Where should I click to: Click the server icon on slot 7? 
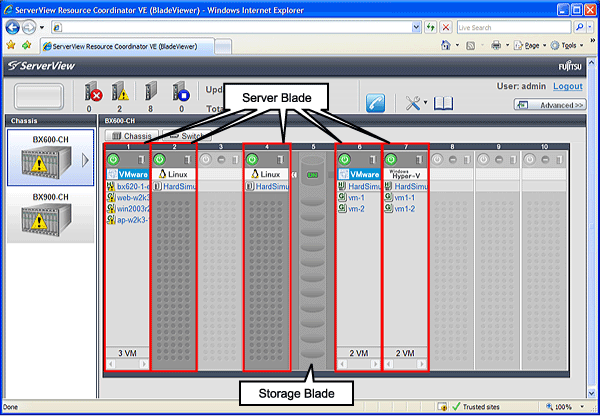click(x=419, y=160)
